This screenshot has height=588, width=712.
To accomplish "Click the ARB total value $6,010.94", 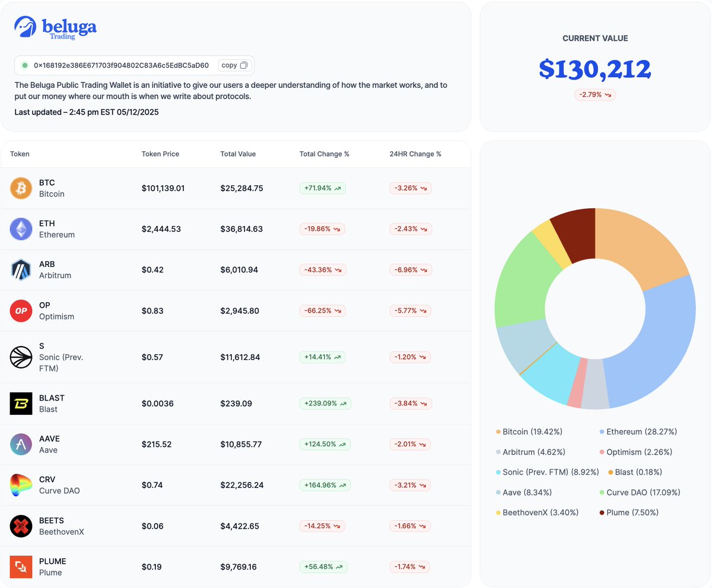I will click(x=239, y=270).
